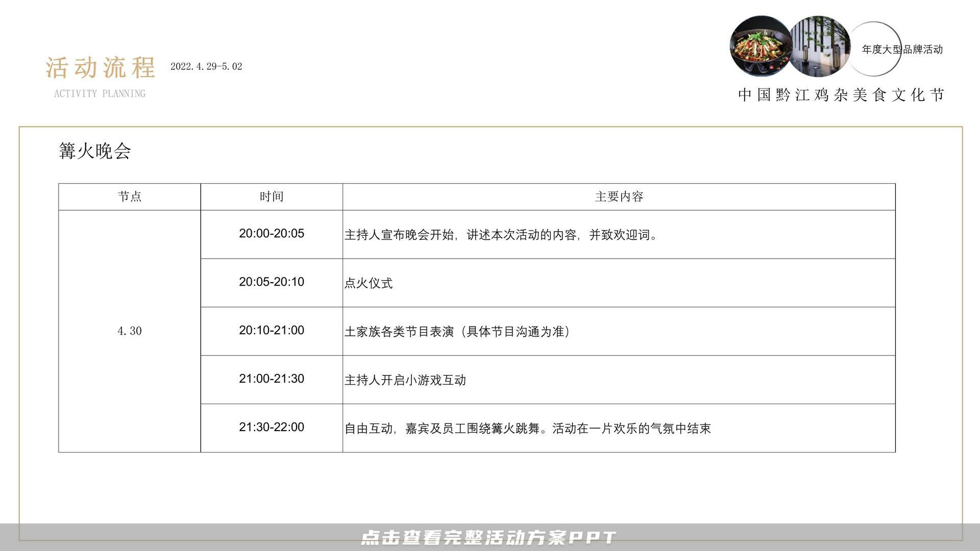This screenshot has width=980, height=551.
Task: Select the '篝火晚会' section heading
Action: point(95,151)
